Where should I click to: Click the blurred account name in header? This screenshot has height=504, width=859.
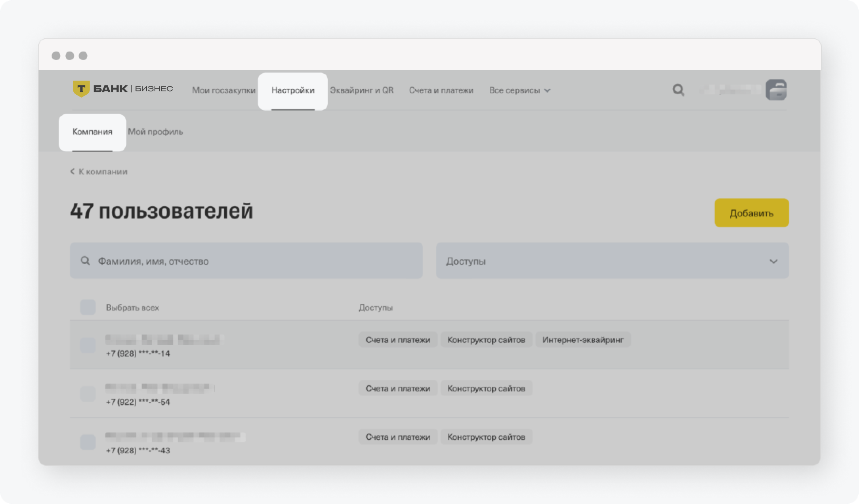[730, 90]
